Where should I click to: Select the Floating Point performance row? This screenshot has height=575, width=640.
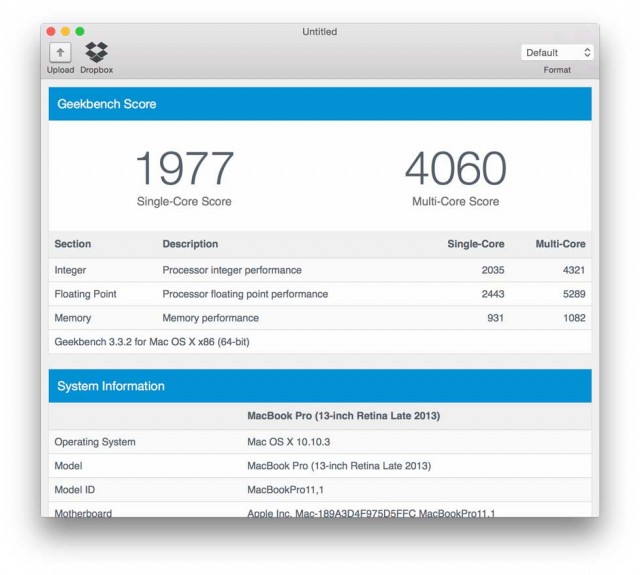320,294
